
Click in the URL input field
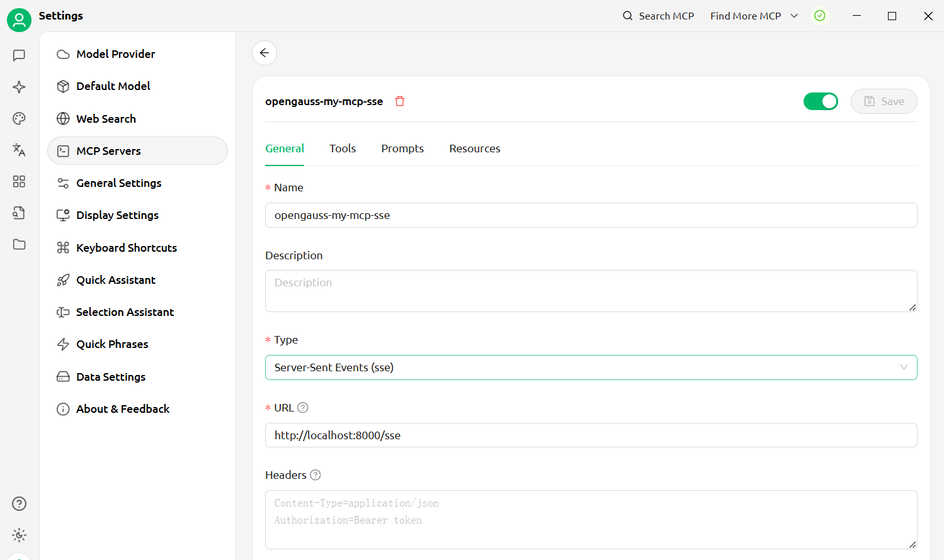coord(591,435)
